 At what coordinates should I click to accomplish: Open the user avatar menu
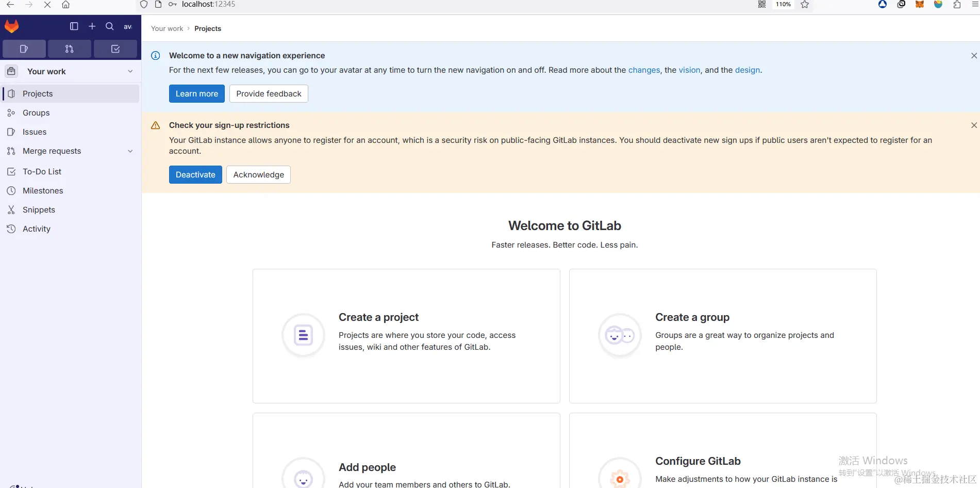click(128, 26)
